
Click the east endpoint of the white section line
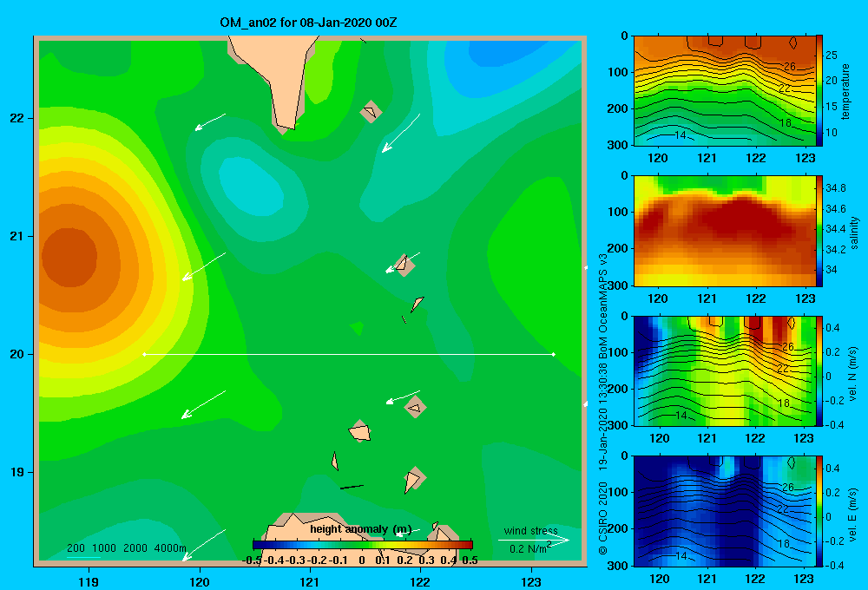(x=553, y=354)
